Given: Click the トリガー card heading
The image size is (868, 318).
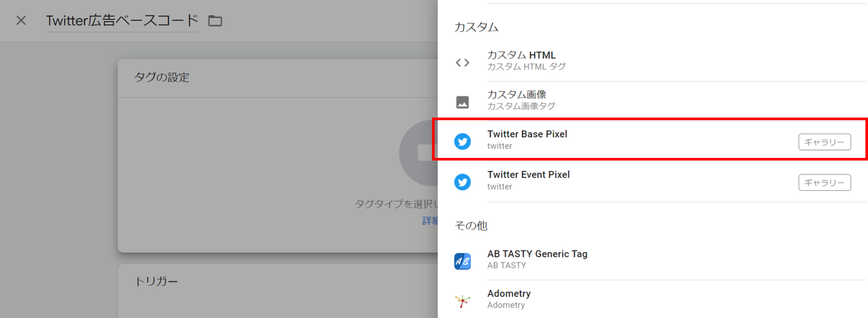Looking at the screenshot, I should (x=156, y=281).
